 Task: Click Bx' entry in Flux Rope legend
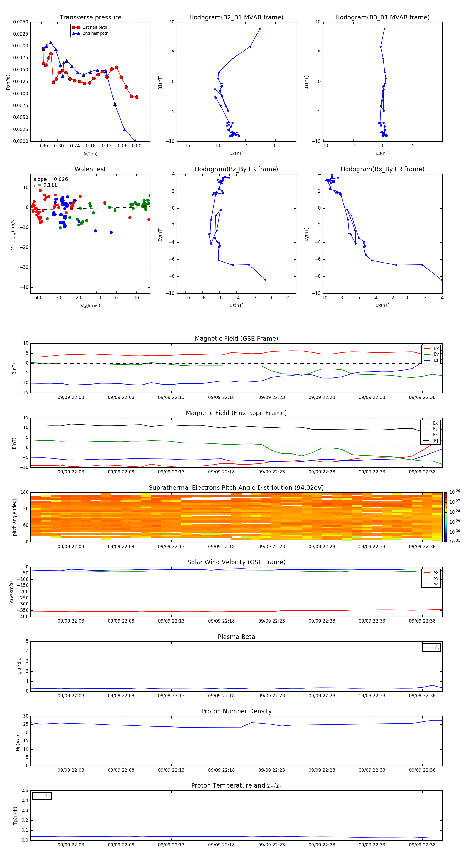click(431, 423)
